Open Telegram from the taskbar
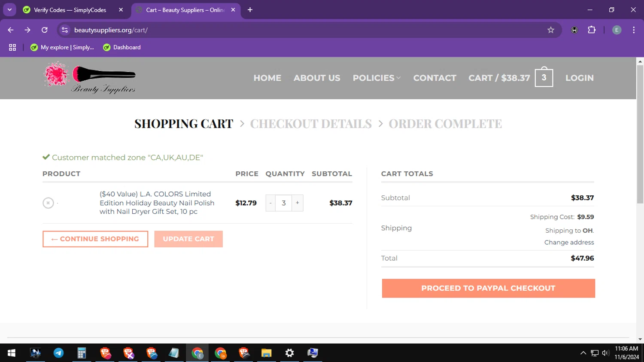Image resolution: width=644 pixels, height=362 pixels. pyautogui.click(x=58, y=353)
